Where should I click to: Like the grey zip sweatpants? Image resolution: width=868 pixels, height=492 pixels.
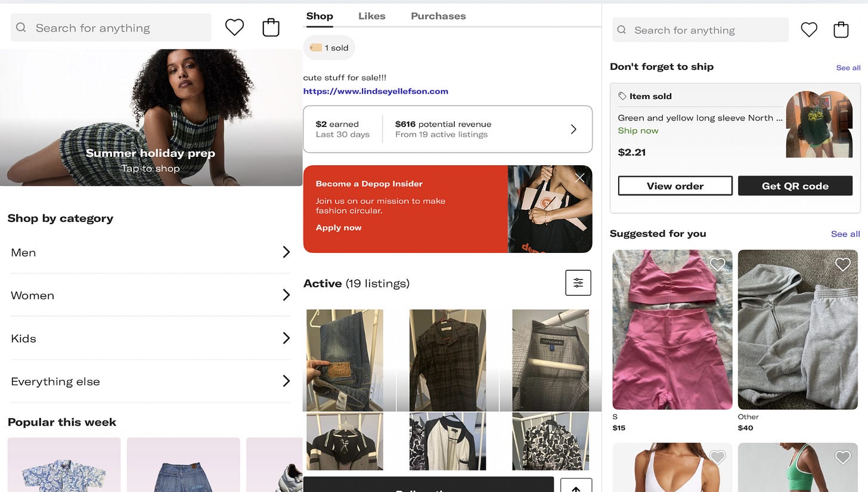pos(842,264)
